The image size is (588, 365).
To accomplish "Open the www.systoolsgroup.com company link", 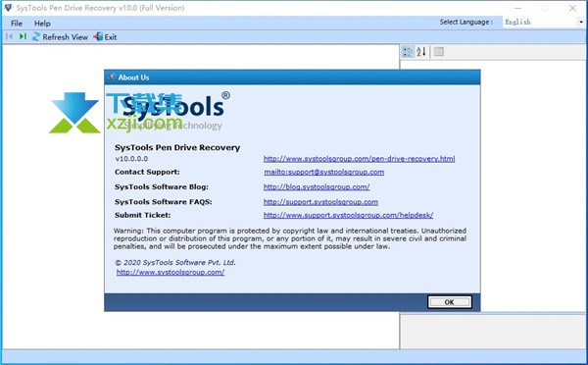I will (171, 272).
